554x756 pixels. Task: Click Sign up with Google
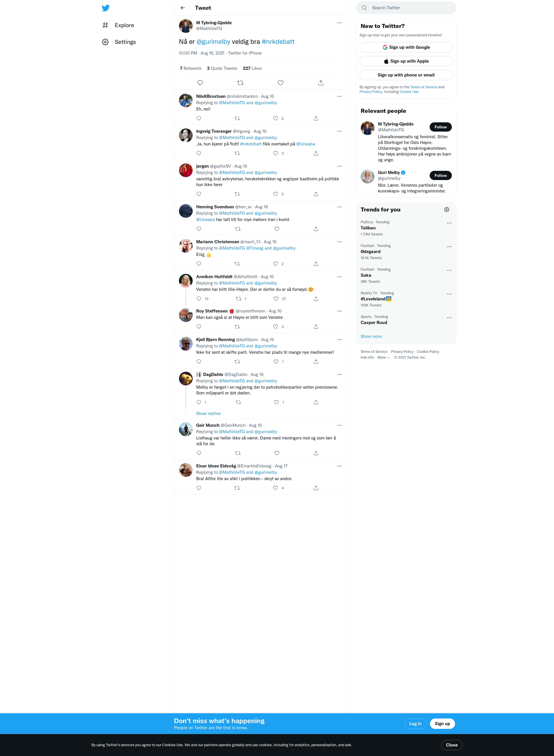406,47
